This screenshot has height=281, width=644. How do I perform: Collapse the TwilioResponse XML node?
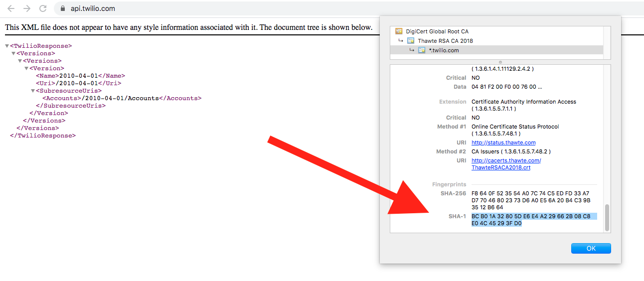click(x=7, y=46)
